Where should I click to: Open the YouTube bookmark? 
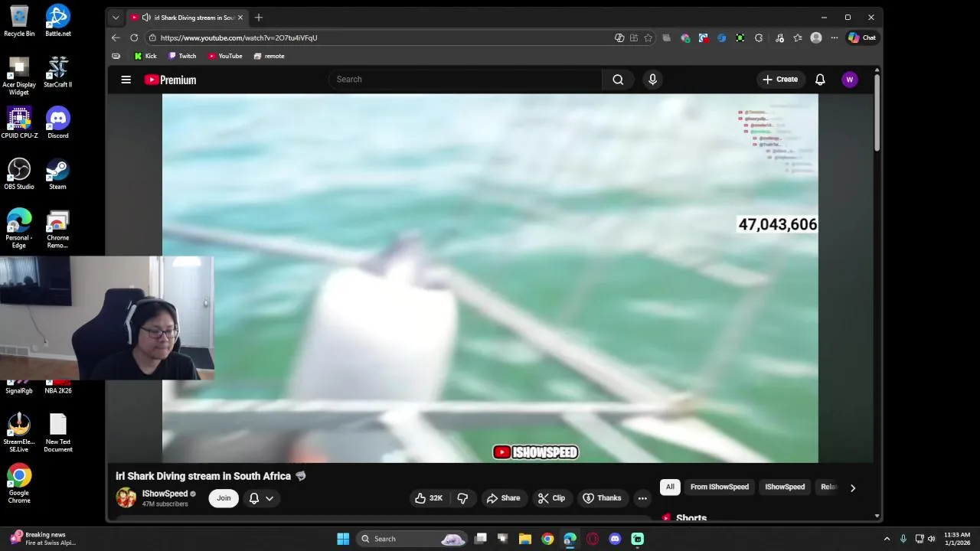[x=225, y=56]
